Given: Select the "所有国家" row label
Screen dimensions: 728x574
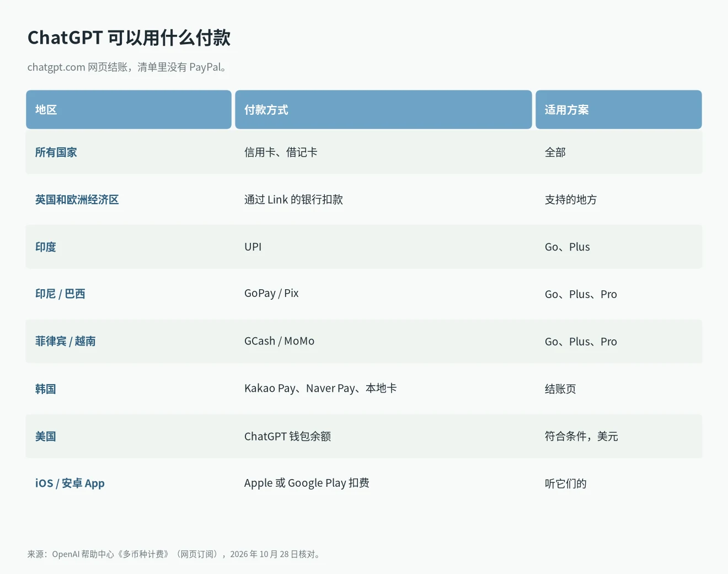Looking at the screenshot, I should pos(56,152).
